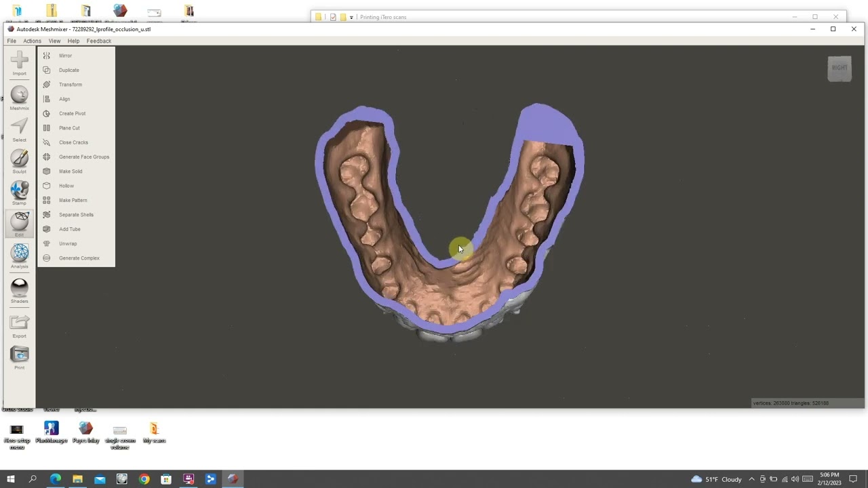Viewport: 868px width, 488px height.
Task: Open PlanManager desktop shortcut
Action: [x=51, y=432]
